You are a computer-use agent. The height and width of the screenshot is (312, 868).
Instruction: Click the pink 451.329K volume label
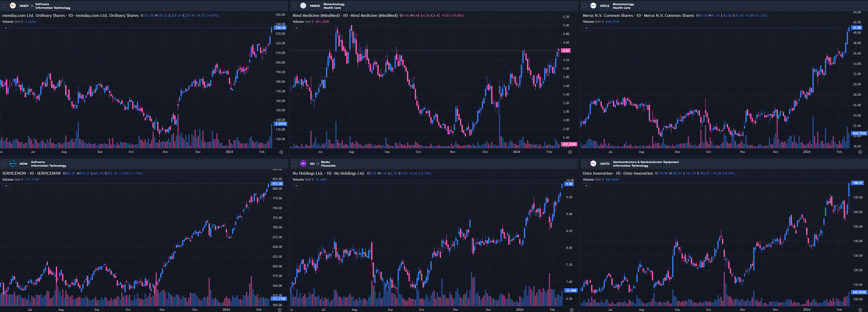pyautogui.click(x=569, y=144)
